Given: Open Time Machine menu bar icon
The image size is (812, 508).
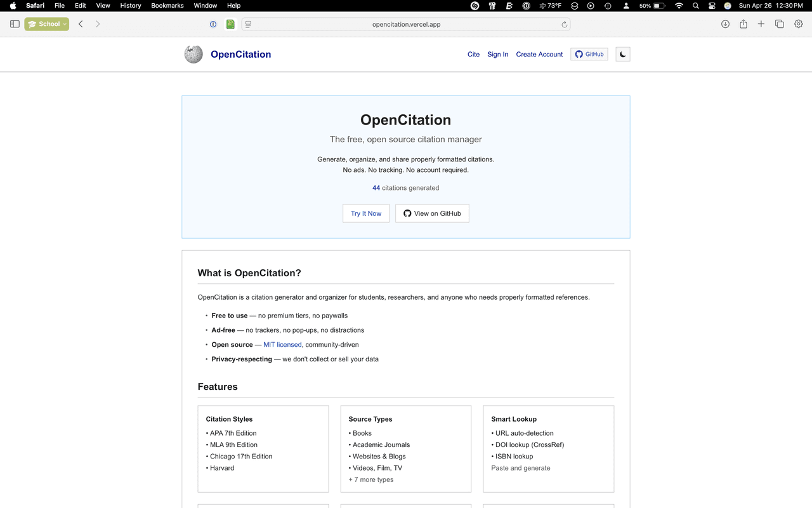Looking at the screenshot, I should (608, 6).
